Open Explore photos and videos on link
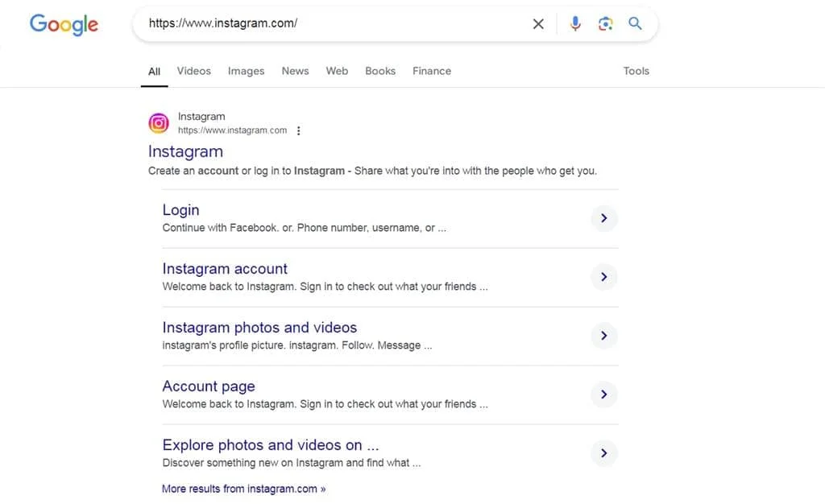825x504 pixels. [x=271, y=445]
